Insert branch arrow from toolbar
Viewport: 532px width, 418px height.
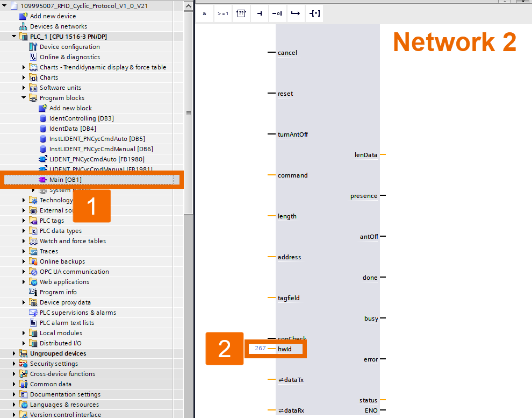coord(296,13)
